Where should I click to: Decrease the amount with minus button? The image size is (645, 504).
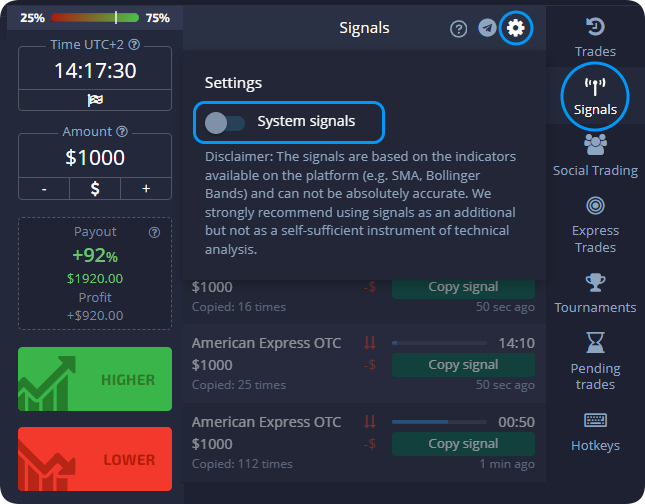tap(44, 189)
